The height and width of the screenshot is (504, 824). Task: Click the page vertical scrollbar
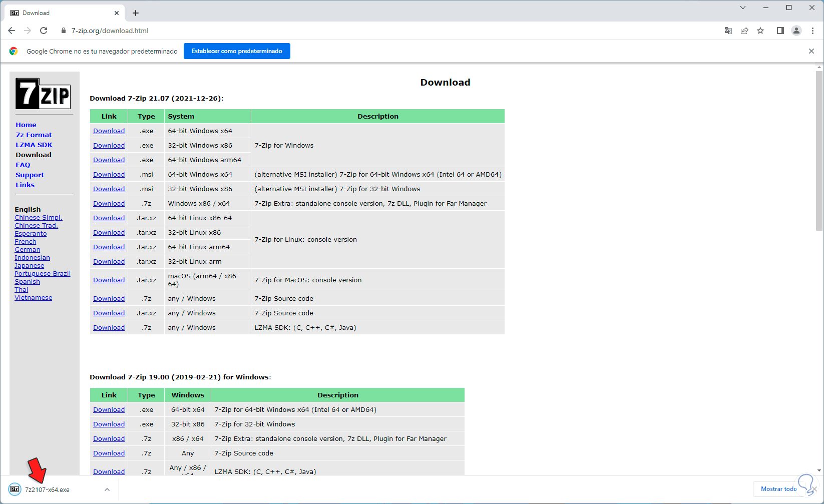point(819,151)
